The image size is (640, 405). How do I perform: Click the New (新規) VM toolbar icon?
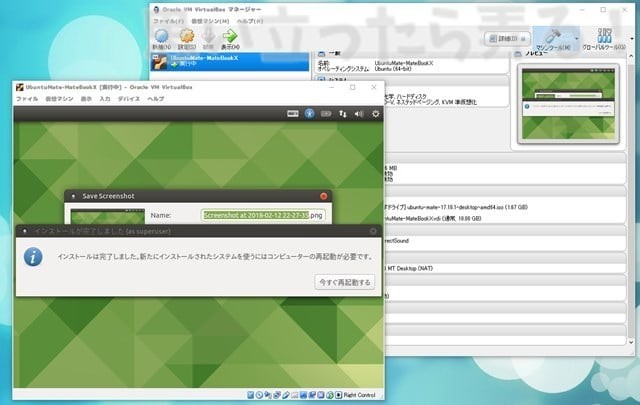(162, 39)
